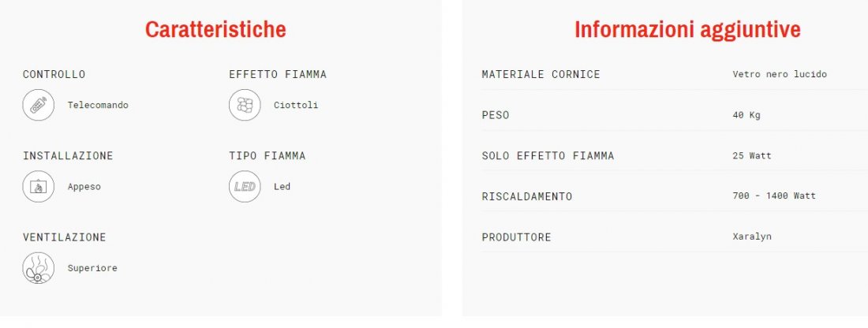
Task: Click the Vetro nero lucido value
Action: pos(780,74)
